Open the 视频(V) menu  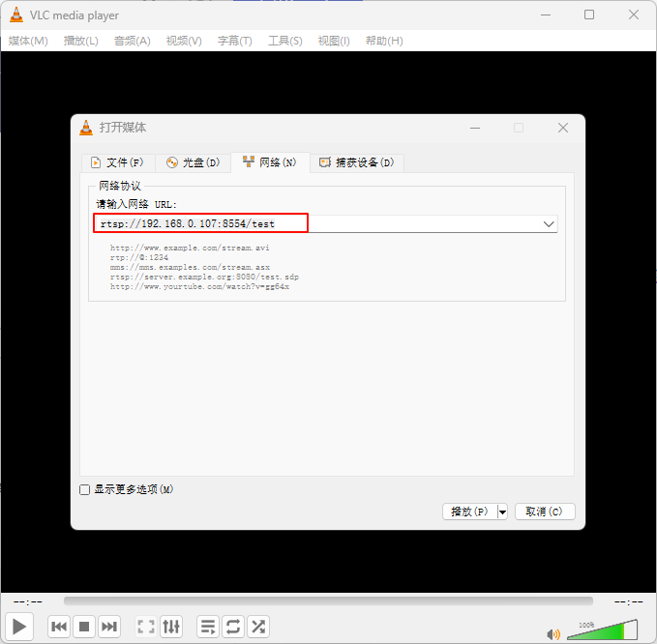tap(184, 41)
